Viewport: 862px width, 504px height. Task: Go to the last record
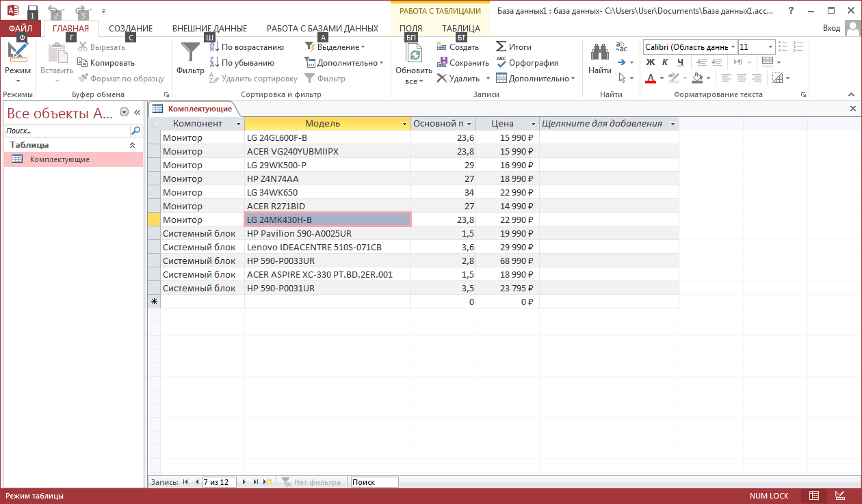[x=256, y=482]
